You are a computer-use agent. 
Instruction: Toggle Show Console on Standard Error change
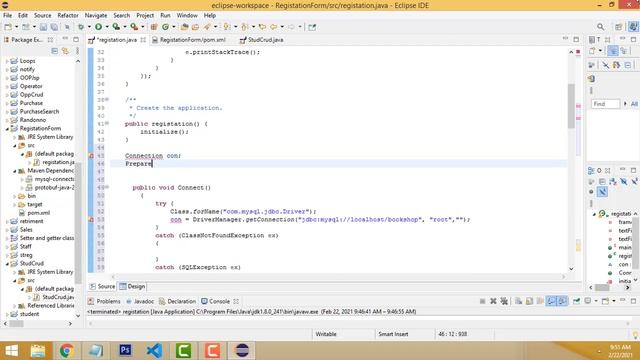(x=562, y=301)
